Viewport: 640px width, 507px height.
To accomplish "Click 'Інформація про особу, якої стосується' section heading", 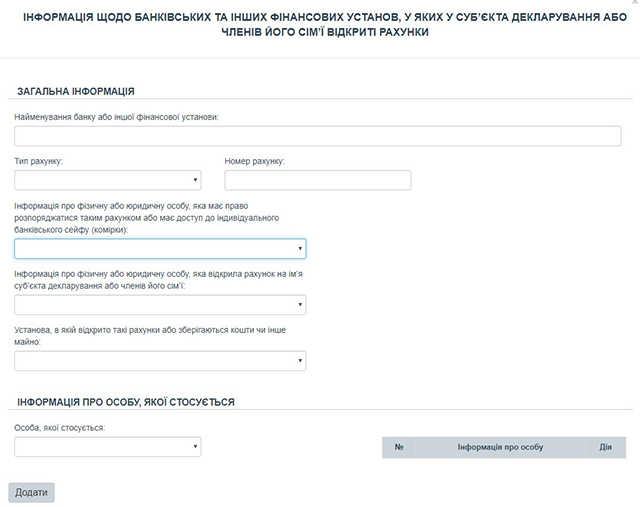I will click(x=126, y=402).
